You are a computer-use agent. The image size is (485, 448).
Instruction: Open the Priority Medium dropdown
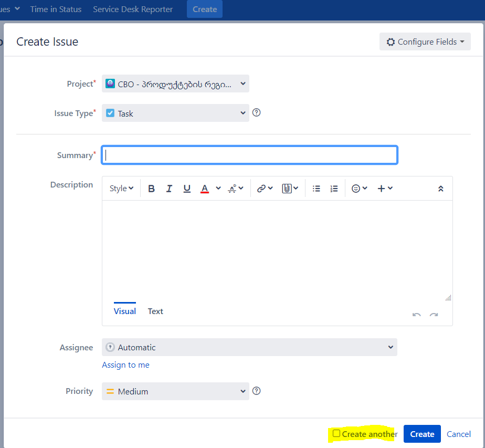[x=175, y=391]
